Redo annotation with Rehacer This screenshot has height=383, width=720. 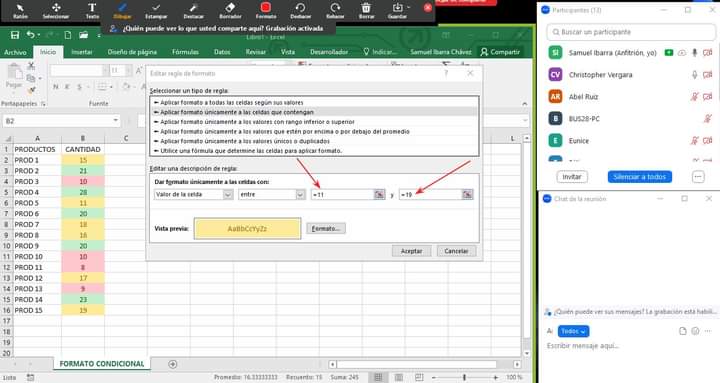(x=335, y=11)
